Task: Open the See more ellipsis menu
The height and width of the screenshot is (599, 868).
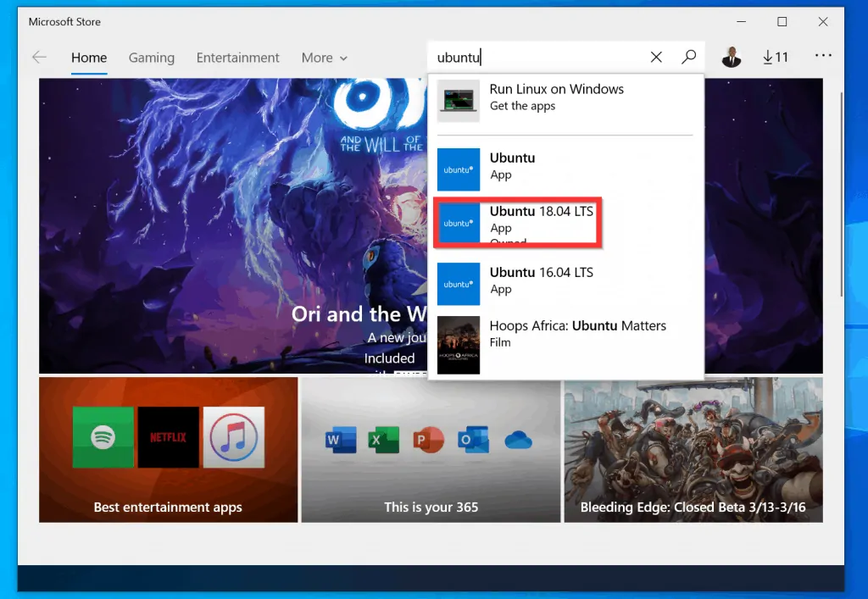Action: [823, 57]
